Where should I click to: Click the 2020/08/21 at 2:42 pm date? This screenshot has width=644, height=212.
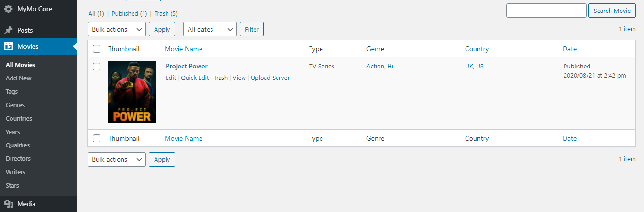595,75
